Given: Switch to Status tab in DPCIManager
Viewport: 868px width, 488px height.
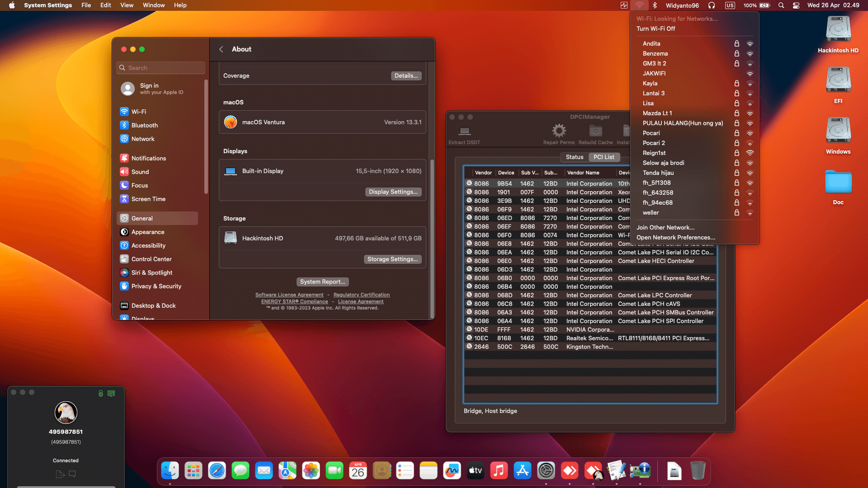Looking at the screenshot, I should (575, 157).
